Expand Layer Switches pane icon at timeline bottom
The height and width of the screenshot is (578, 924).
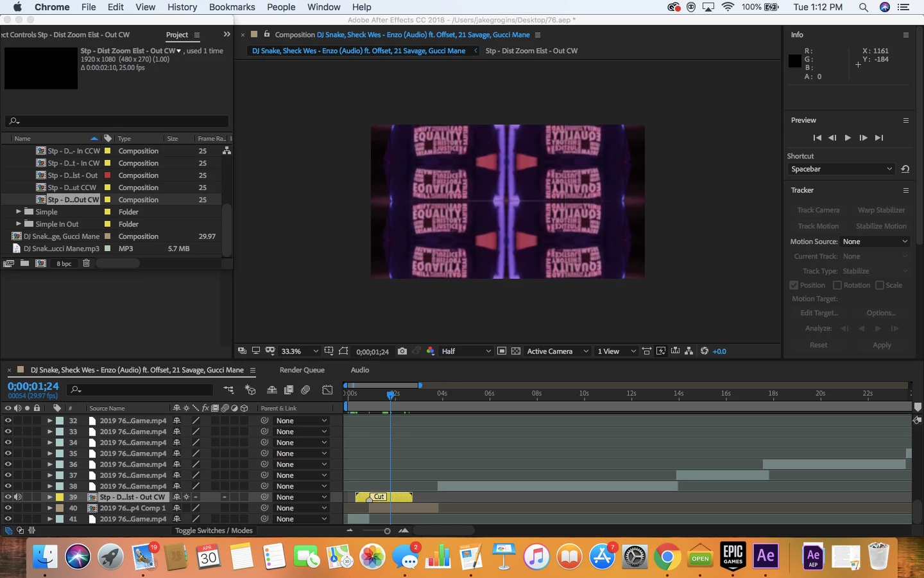9,530
